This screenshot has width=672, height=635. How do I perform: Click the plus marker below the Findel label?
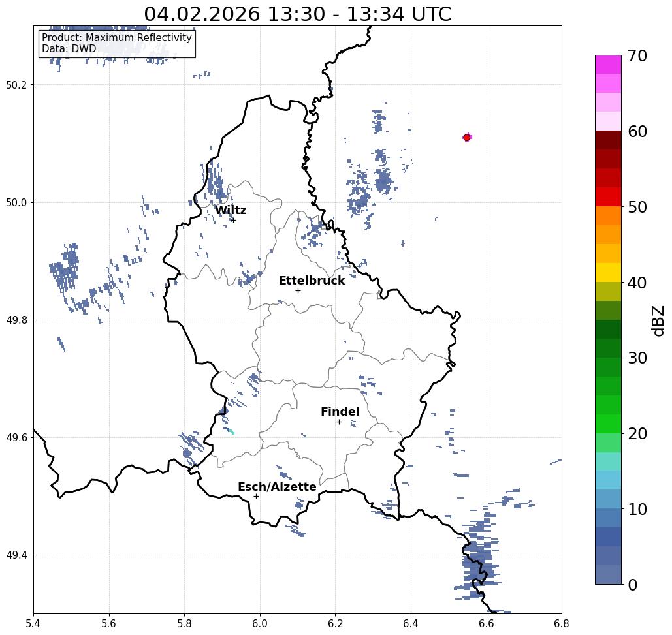tap(339, 422)
